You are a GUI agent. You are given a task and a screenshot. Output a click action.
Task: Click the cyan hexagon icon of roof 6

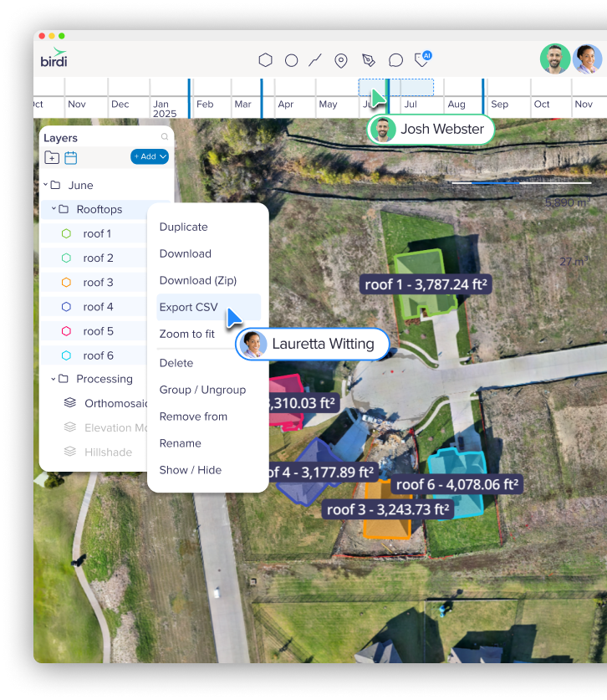(x=67, y=355)
